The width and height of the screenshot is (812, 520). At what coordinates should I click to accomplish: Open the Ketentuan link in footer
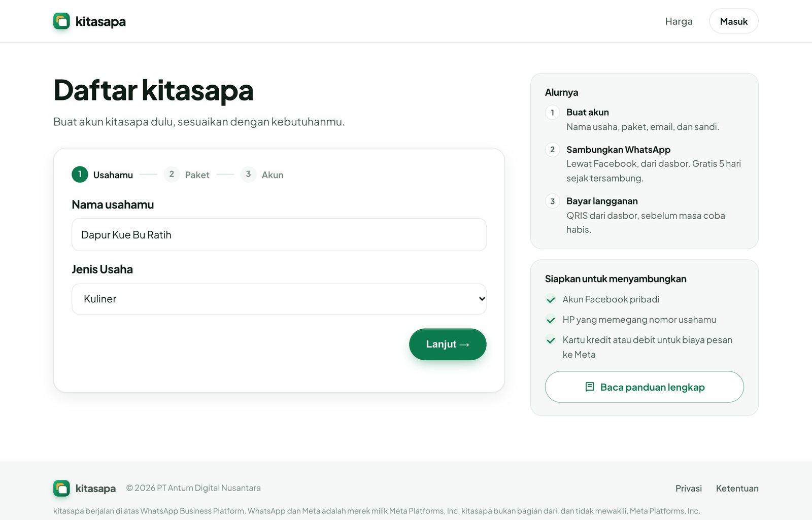[737, 489]
